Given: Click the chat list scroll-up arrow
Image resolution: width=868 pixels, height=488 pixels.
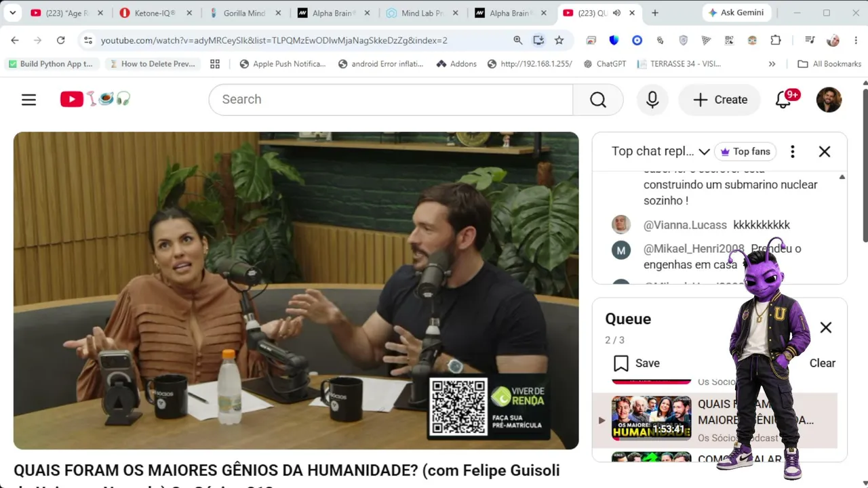Looking at the screenshot, I should pos(842,178).
